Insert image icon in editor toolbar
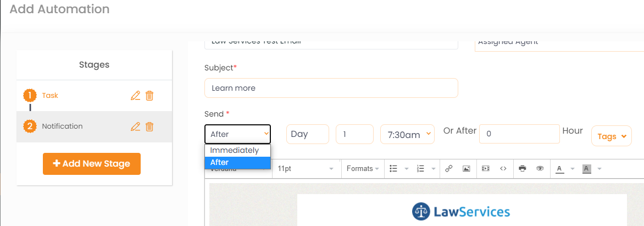The image size is (644, 226). coord(466,168)
